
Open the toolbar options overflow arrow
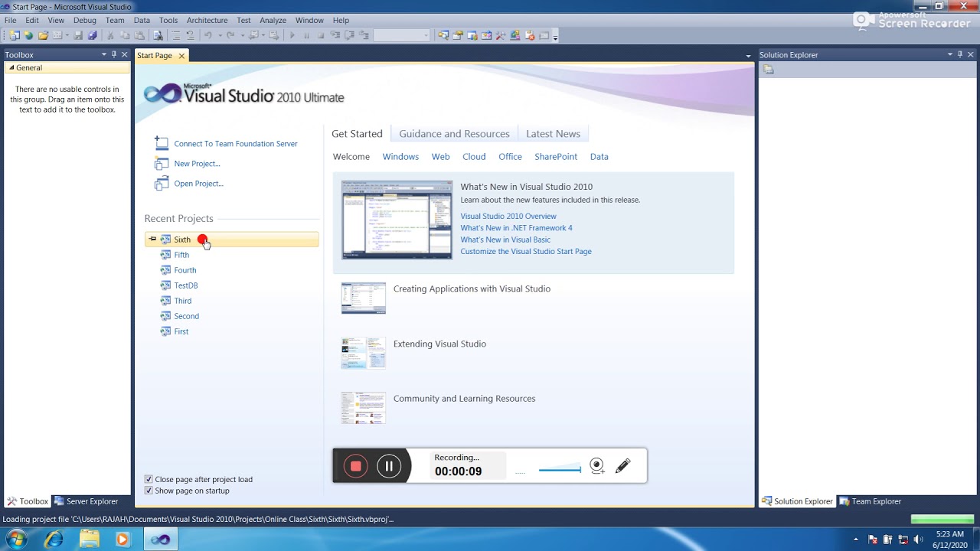pyautogui.click(x=555, y=36)
